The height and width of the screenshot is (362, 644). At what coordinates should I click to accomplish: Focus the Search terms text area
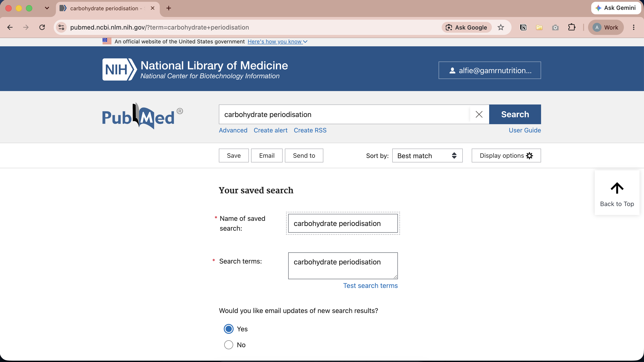coord(343,266)
